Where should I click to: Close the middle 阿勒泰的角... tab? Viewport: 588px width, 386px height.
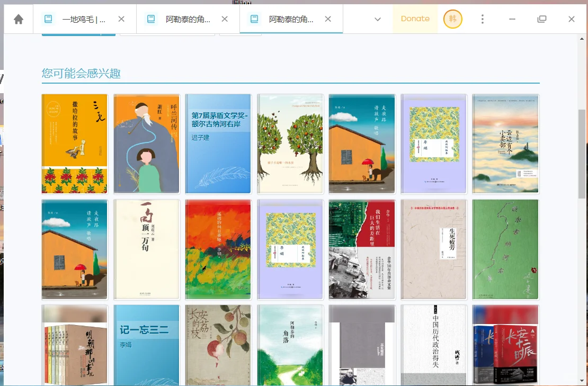tap(225, 19)
